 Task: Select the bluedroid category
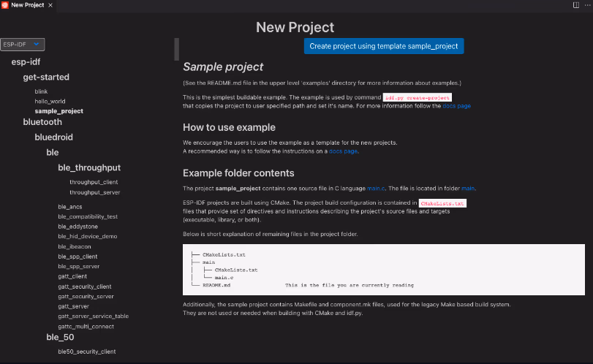coord(53,137)
